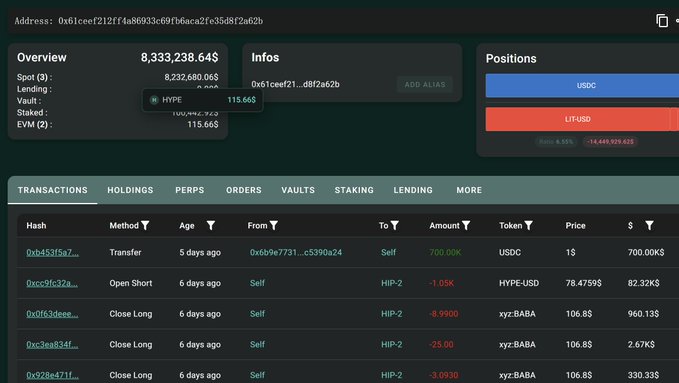Open the Holdings tab
Image resolution: width=679 pixels, height=383 pixels.
(130, 190)
